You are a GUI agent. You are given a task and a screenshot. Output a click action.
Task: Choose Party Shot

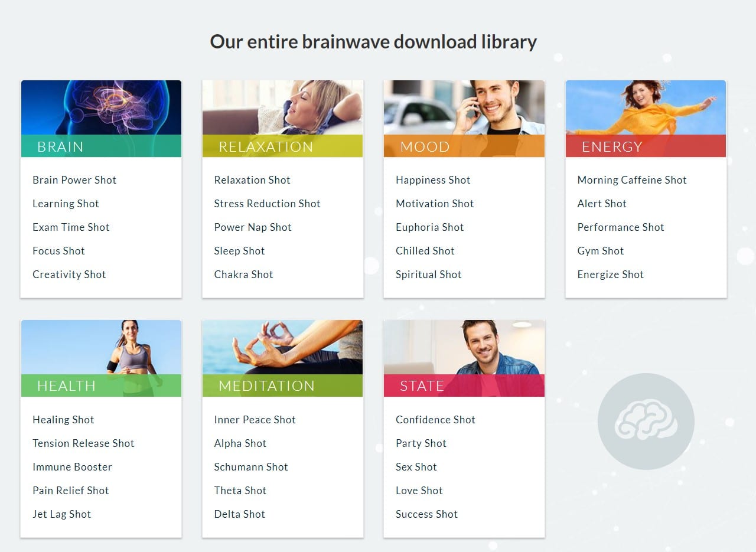point(421,443)
